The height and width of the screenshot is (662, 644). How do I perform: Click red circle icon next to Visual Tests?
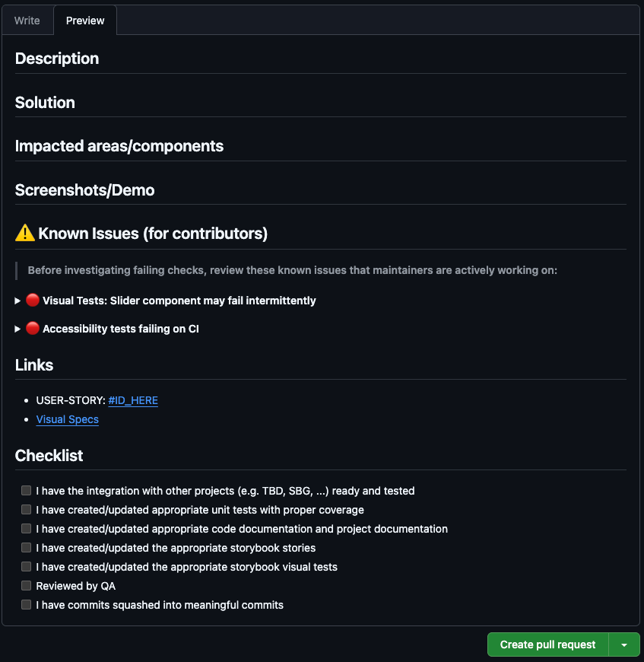tap(33, 300)
